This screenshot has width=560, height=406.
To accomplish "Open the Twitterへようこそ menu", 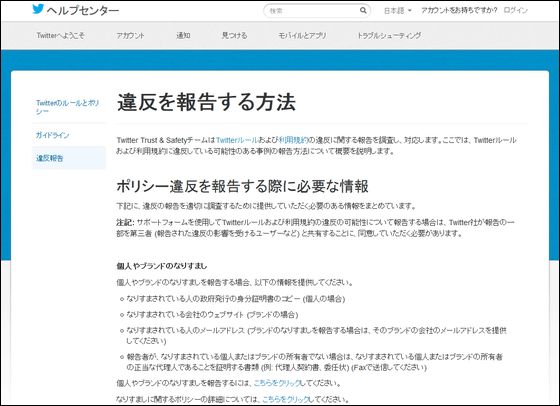I will [x=60, y=35].
